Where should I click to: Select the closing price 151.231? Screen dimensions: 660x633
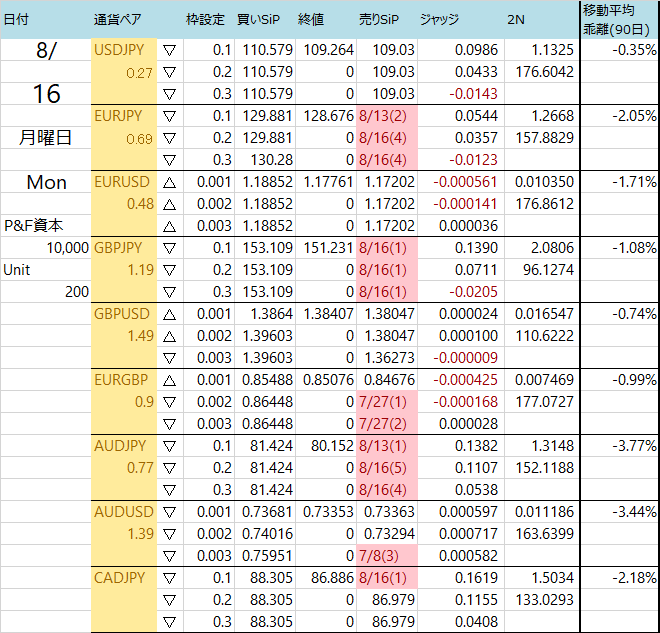[x=328, y=248]
